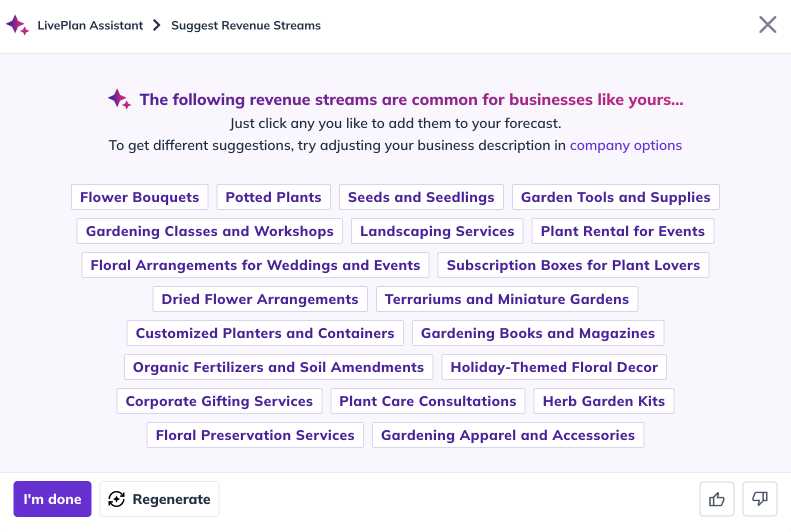The width and height of the screenshot is (791, 532).
Task: Choose Holiday-Themed Floral Decor
Action: click(x=554, y=367)
